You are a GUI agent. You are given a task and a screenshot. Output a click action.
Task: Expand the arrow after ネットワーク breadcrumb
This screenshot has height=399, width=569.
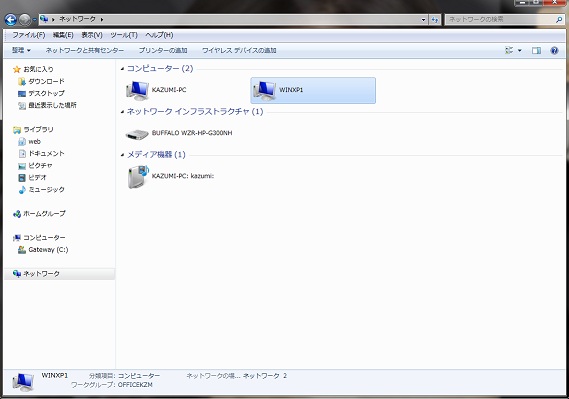102,19
